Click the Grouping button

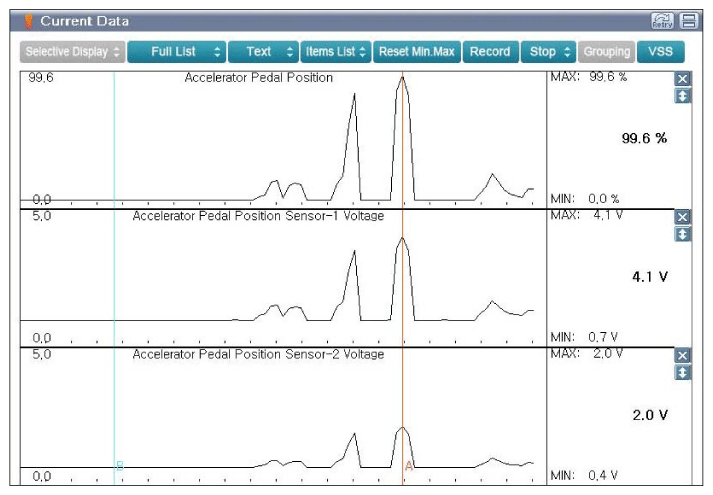click(606, 51)
